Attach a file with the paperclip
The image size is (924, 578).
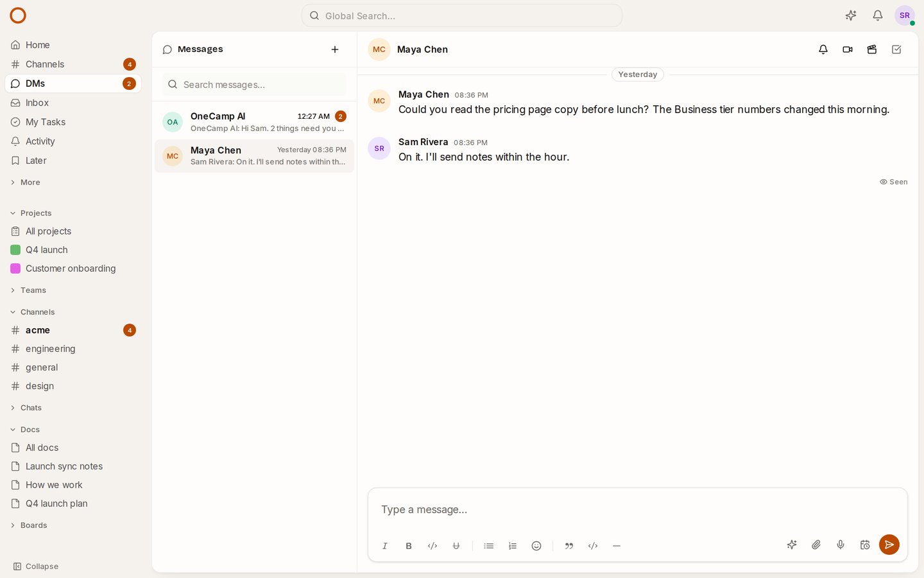coord(816,545)
